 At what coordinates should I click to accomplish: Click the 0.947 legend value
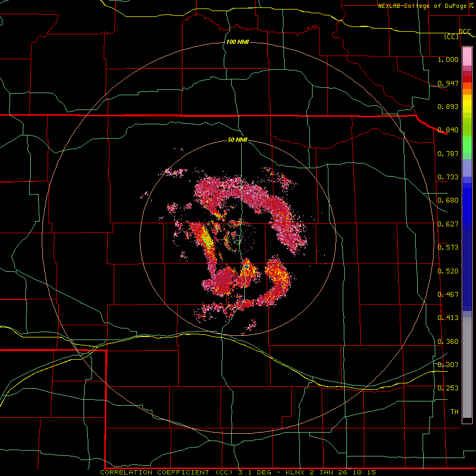point(448,83)
